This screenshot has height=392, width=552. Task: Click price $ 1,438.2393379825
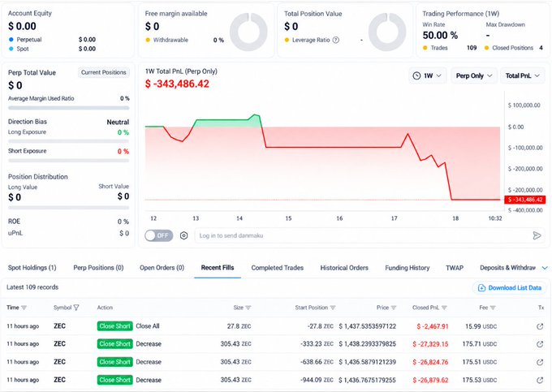click(x=368, y=344)
